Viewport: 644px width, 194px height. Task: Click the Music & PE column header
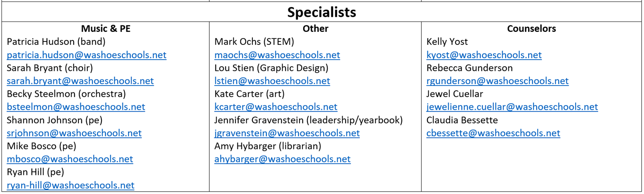(106, 29)
